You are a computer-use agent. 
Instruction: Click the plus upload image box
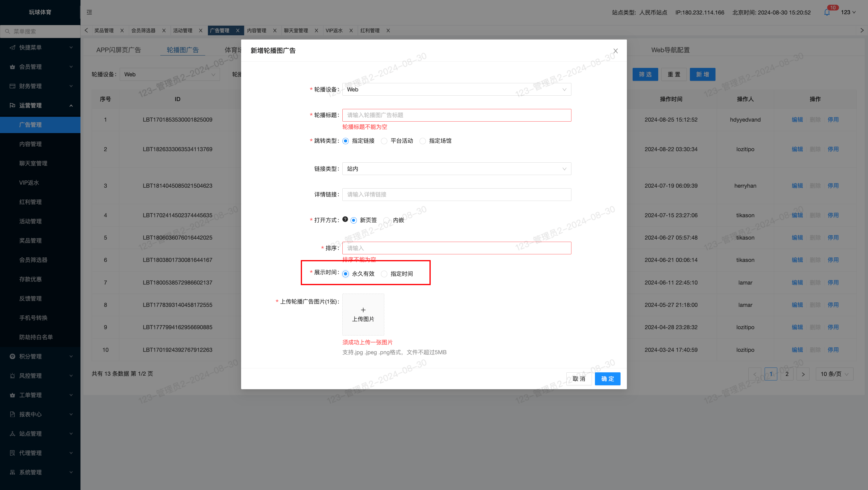[x=363, y=314]
